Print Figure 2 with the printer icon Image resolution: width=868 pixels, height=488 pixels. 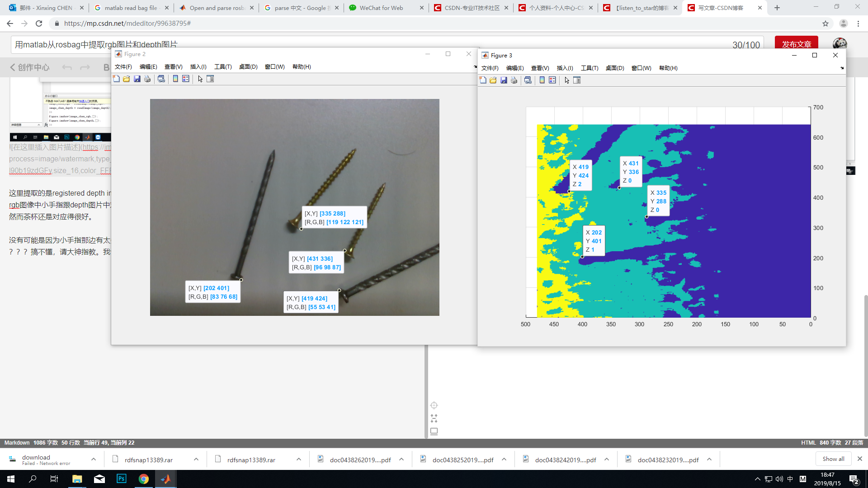[x=147, y=79]
